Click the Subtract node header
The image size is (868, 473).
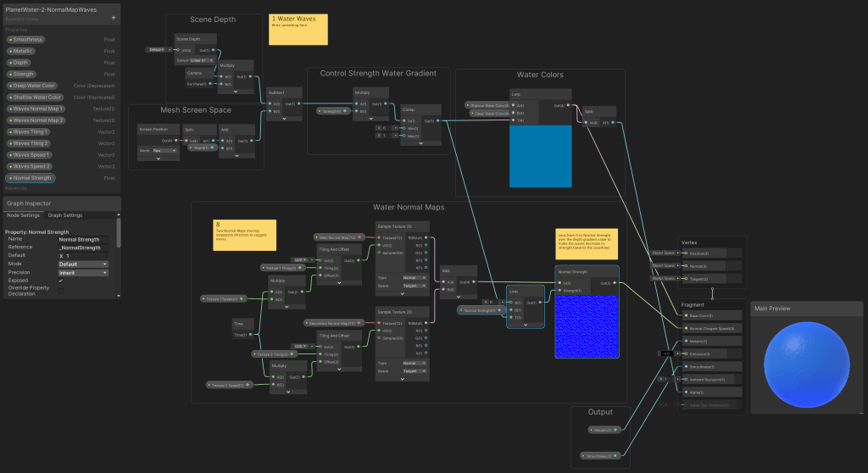[x=276, y=92]
